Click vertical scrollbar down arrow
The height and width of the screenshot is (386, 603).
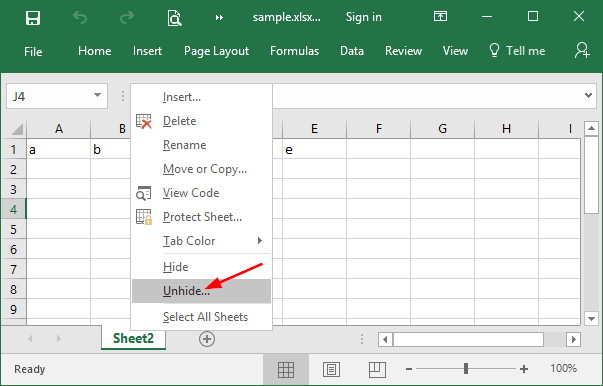click(591, 318)
